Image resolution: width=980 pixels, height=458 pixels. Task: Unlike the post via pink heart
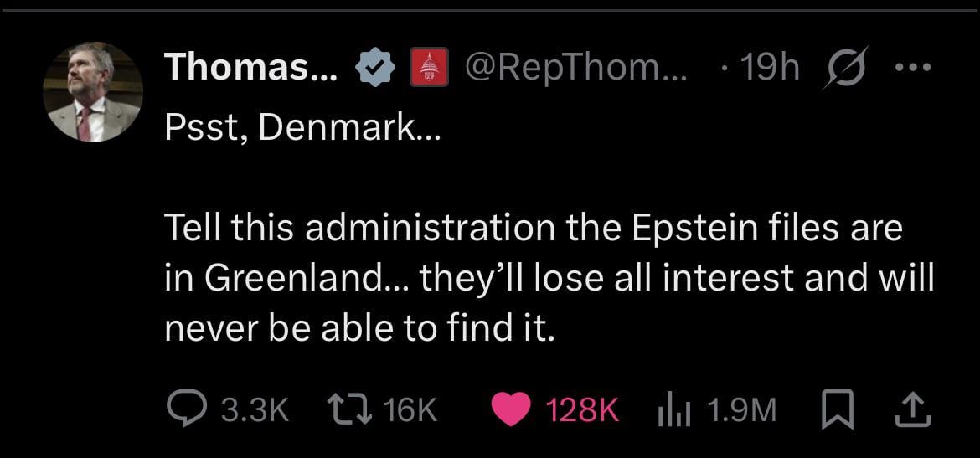[512, 409]
